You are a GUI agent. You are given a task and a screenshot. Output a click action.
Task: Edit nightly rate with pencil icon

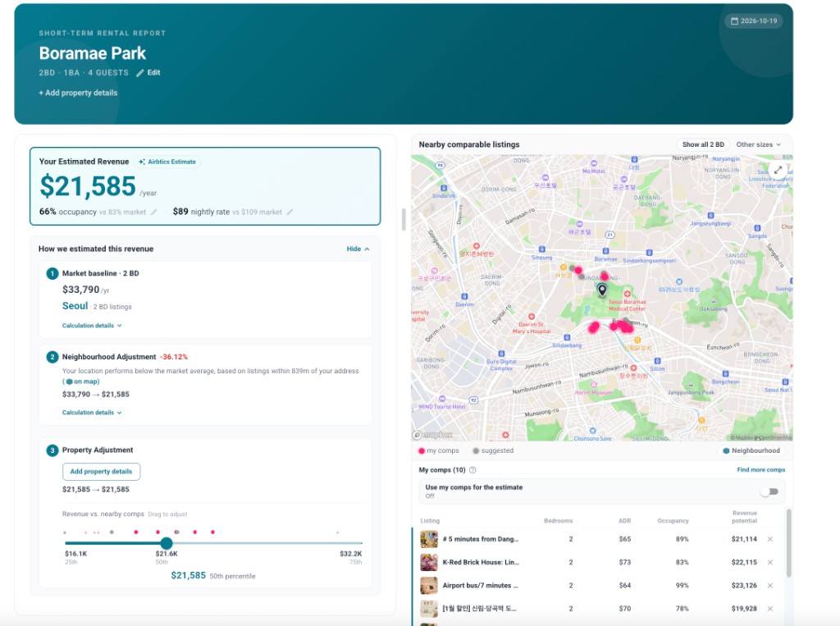pos(290,212)
